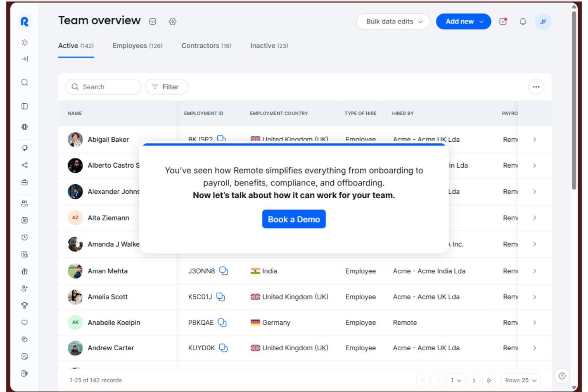
Task: Open the settings gear next to Team overview
Action: pos(172,21)
